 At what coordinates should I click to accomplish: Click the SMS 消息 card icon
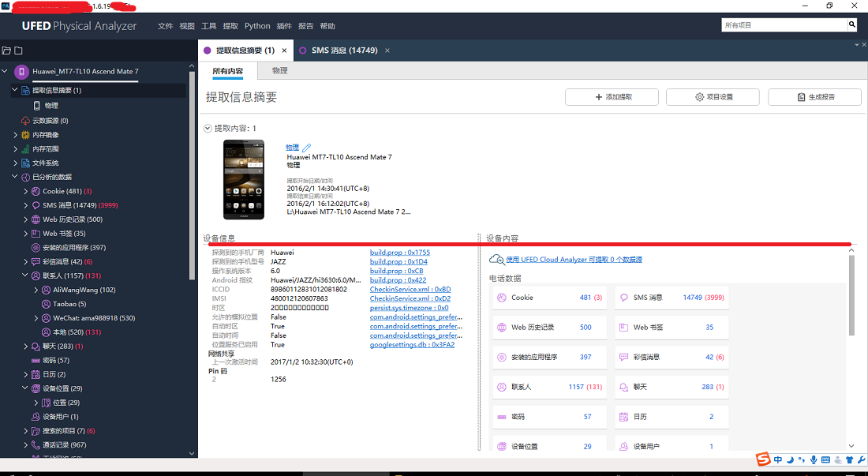coord(624,298)
